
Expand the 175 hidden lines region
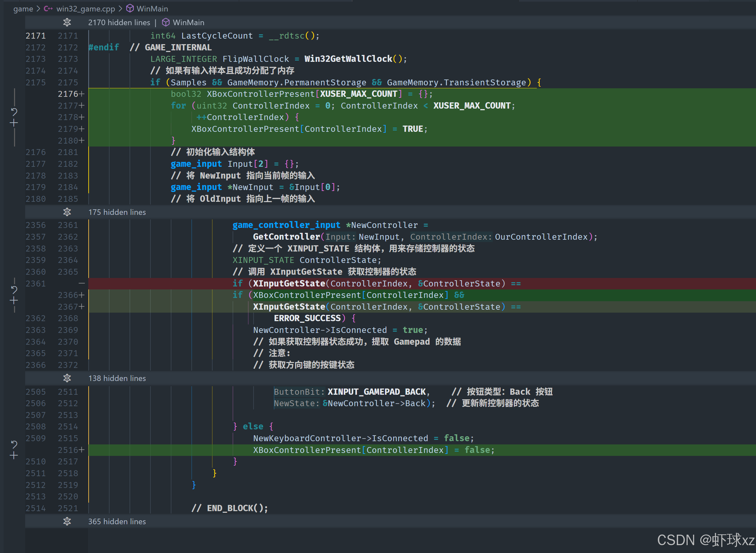tap(67, 212)
